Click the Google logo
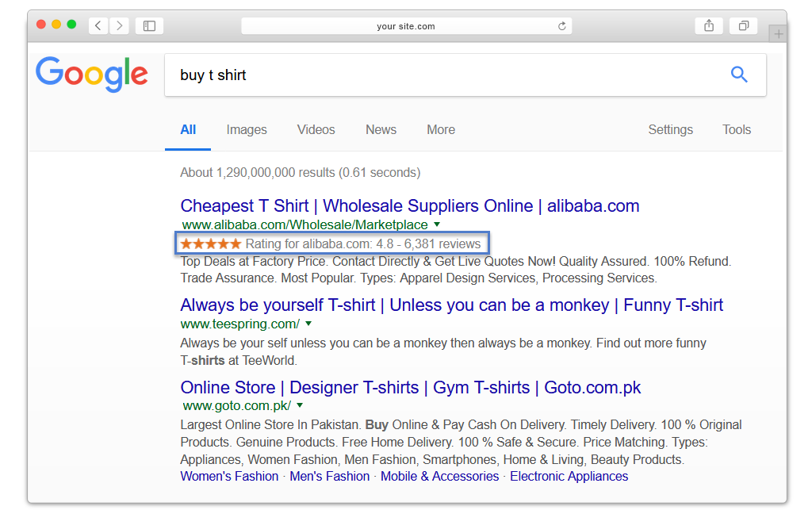The width and height of the screenshot is (812, 510). point(92,74)
